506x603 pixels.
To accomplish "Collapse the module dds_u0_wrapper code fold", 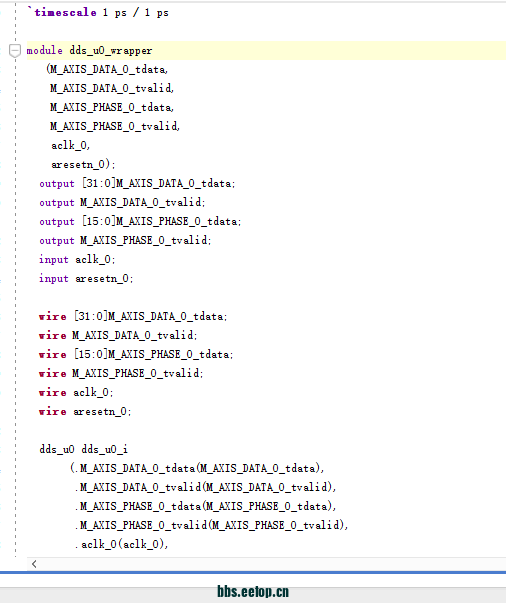I will click(15, 50).
